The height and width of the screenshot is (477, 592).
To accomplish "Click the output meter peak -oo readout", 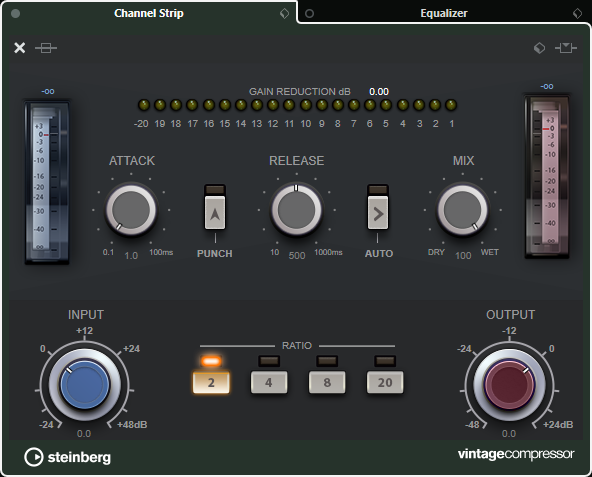I will point(547,86).
